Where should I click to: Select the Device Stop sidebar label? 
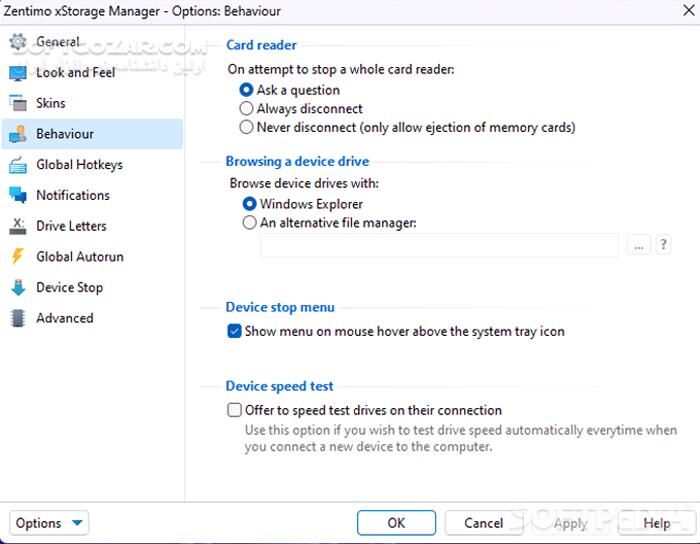(70, 287)
